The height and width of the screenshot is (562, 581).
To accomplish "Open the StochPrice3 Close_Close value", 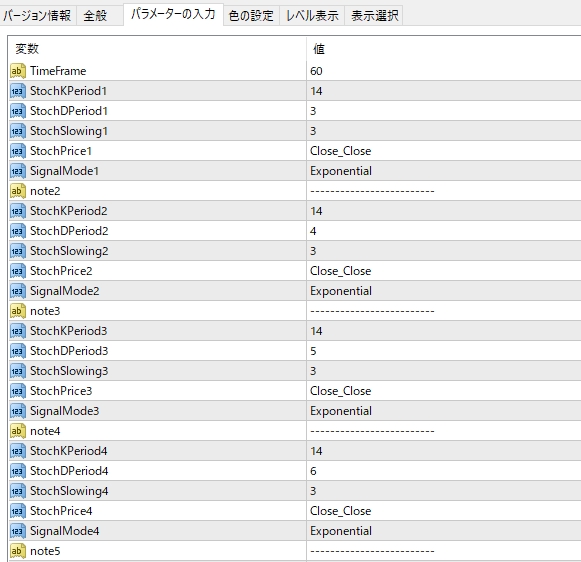I will click(x=341, y=391).
